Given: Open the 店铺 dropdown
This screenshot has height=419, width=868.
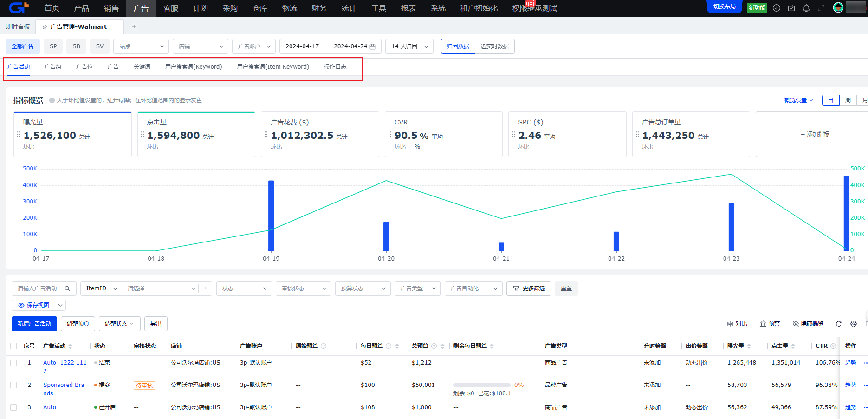Looking at the screenshot, I should click(x=201, y=46).
